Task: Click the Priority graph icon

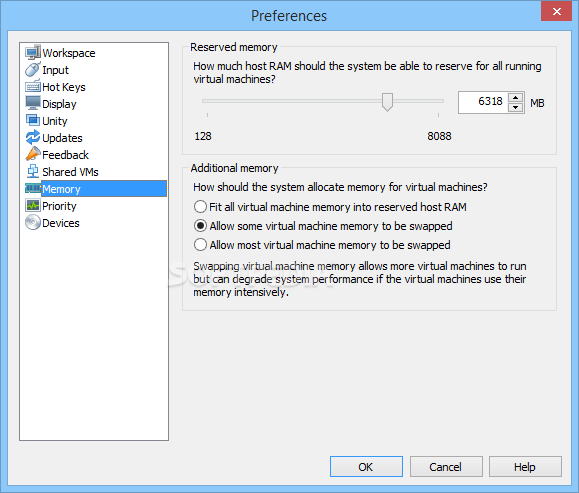Action: coord(33,205)
